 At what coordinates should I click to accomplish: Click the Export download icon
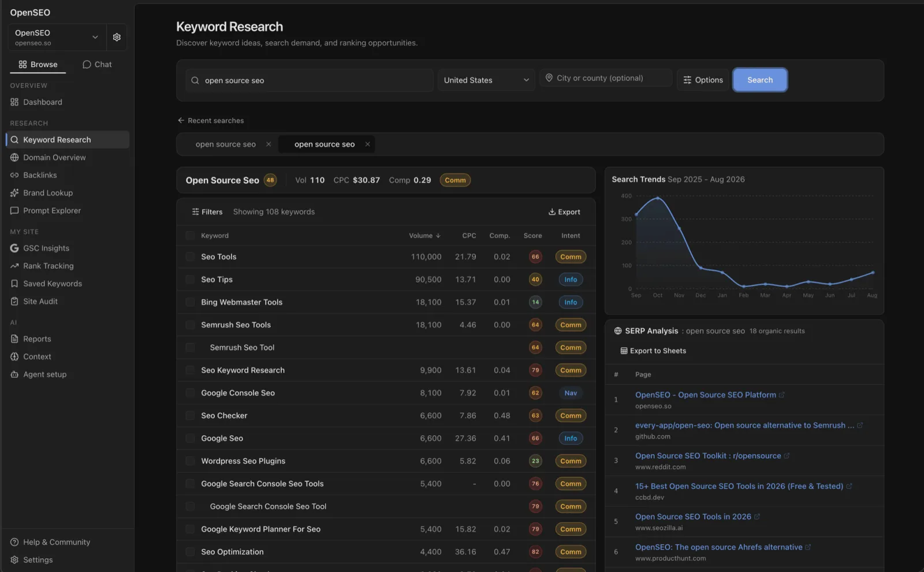[552, 212]
